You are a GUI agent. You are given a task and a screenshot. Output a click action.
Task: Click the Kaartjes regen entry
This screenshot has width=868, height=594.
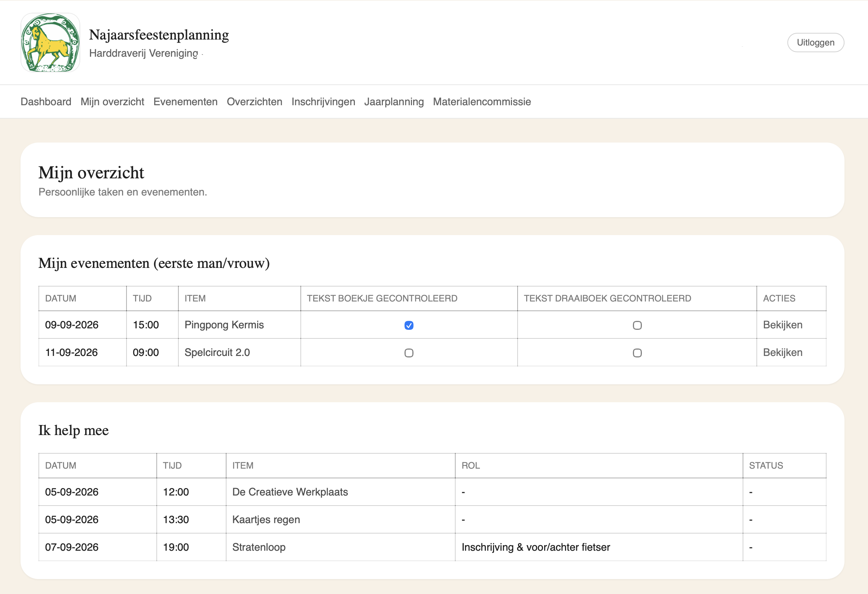point(266,519)
